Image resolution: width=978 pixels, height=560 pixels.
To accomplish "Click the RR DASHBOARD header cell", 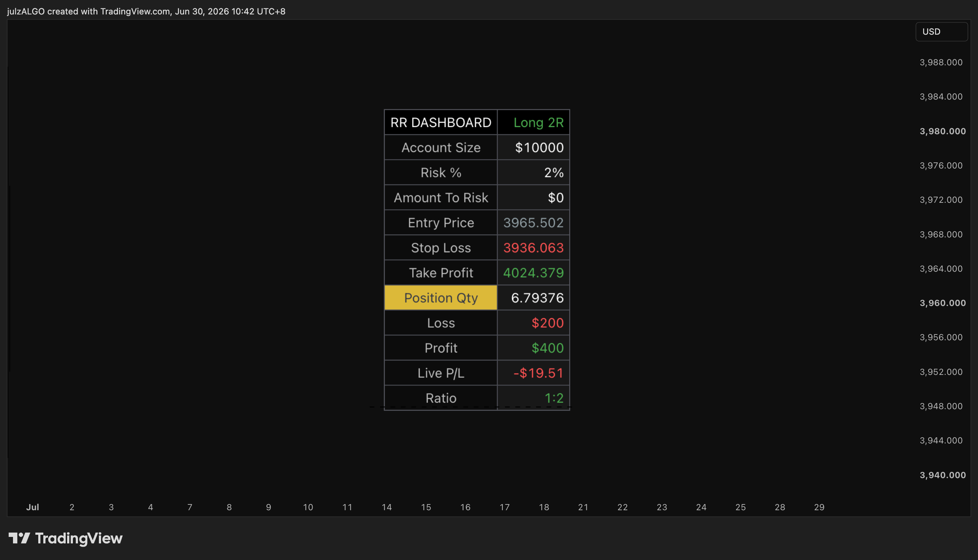I will pos(441,122).
